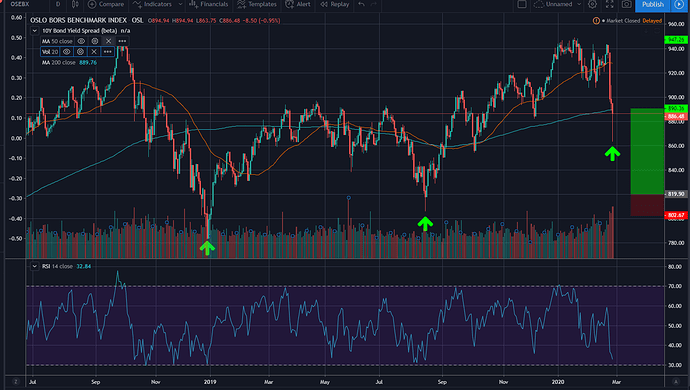
Task: Select the layout grid square icon
Action: [522, 4]
